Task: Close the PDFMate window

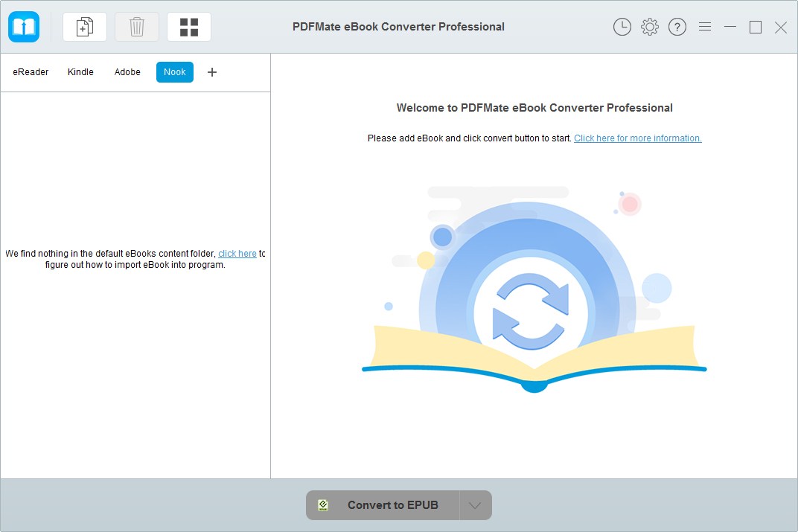Action: (781, 27)
